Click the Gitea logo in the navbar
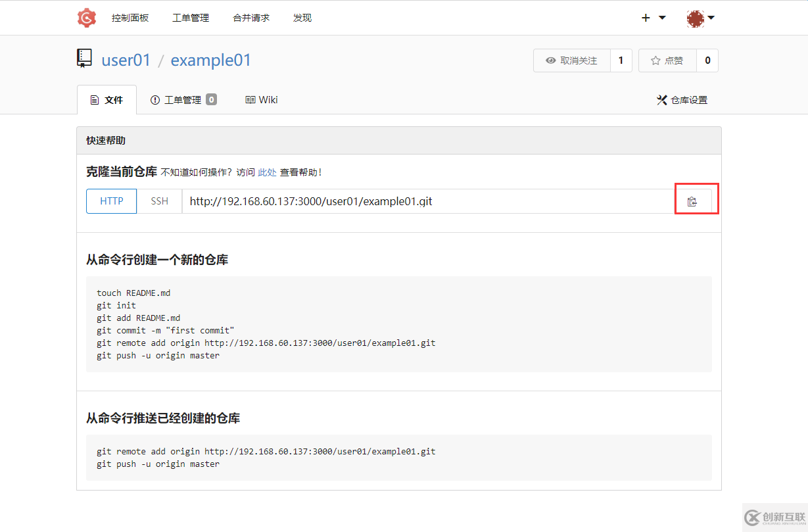 coord(85,18)
